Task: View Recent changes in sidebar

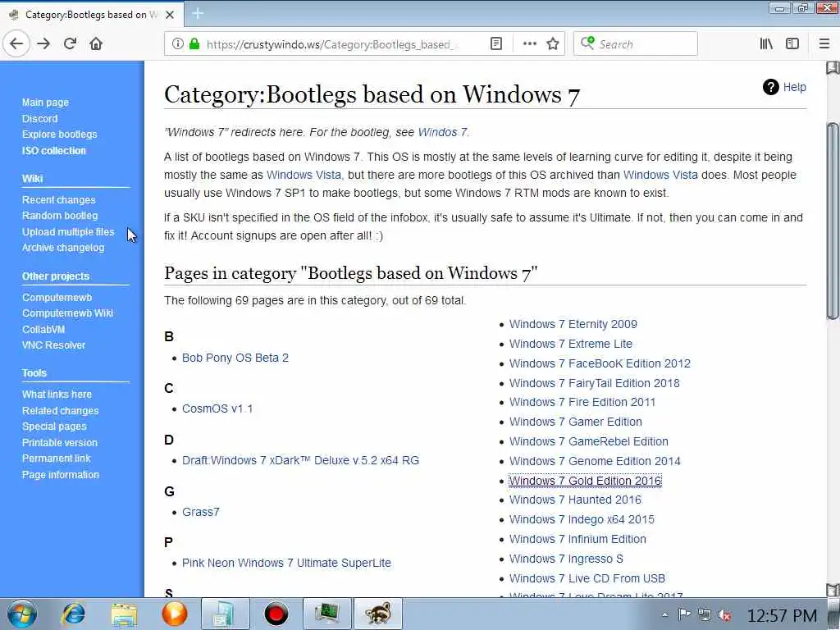Action: (x=58, y=200)
